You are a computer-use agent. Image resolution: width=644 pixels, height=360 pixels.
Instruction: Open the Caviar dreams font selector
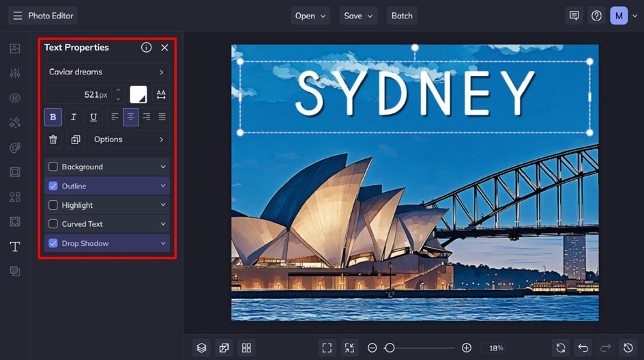pyautogui.click(x=107, y=72)
